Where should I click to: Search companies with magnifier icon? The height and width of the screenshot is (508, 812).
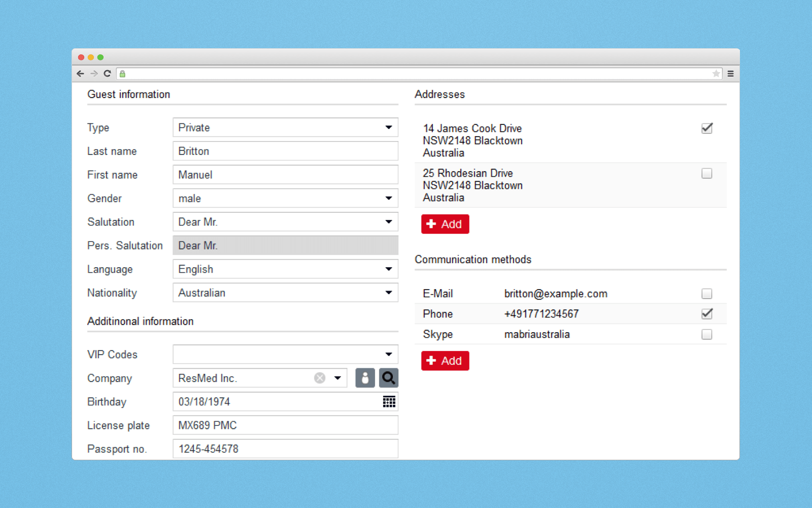389,378
